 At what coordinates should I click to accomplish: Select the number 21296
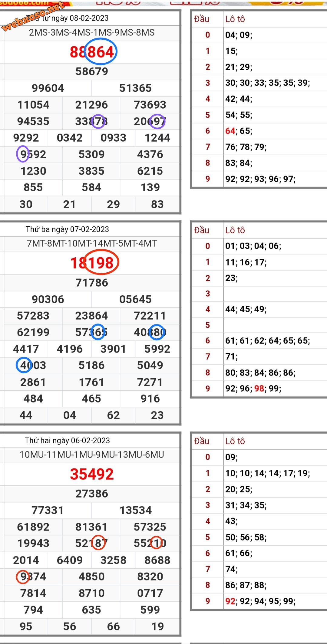click(x=91, y=105)
